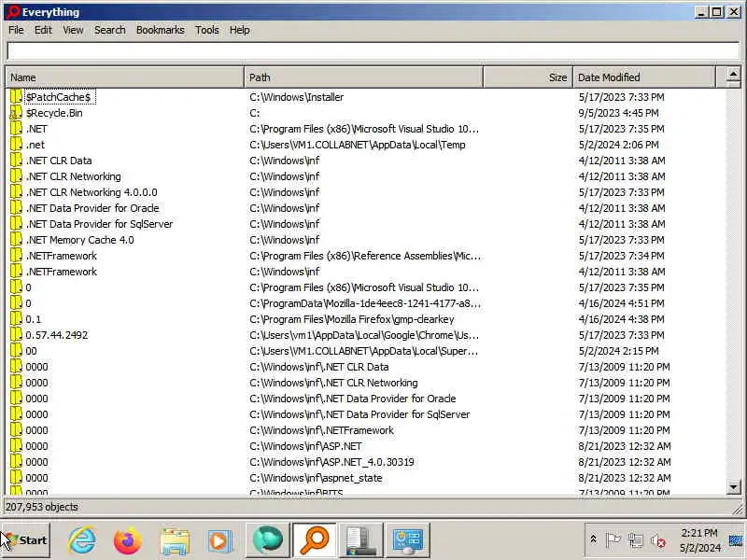Select 0000 folder icon in ASP.NET_4.0.30319 path
Viewport: 747px width, 560px height.
tap(16, 462)
